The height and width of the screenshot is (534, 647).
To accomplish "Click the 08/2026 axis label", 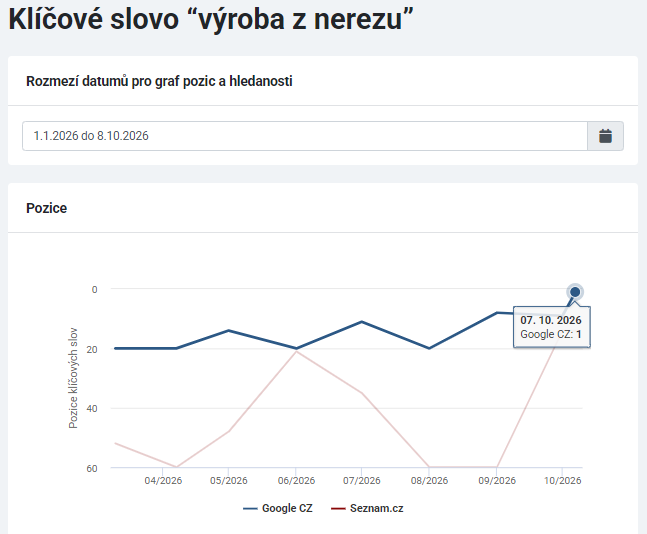I will coord(429,481).
